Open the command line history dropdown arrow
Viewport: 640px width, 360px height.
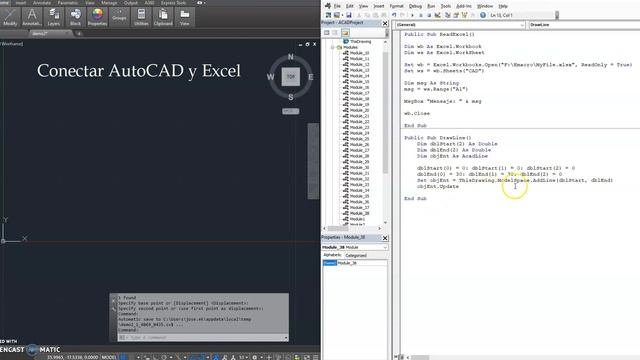point(286,338)
